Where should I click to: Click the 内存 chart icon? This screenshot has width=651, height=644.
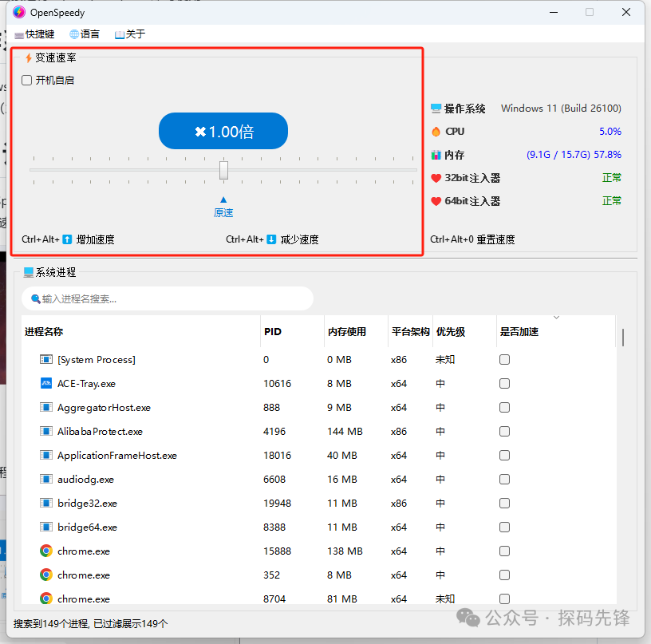click(x=436, y=156)
